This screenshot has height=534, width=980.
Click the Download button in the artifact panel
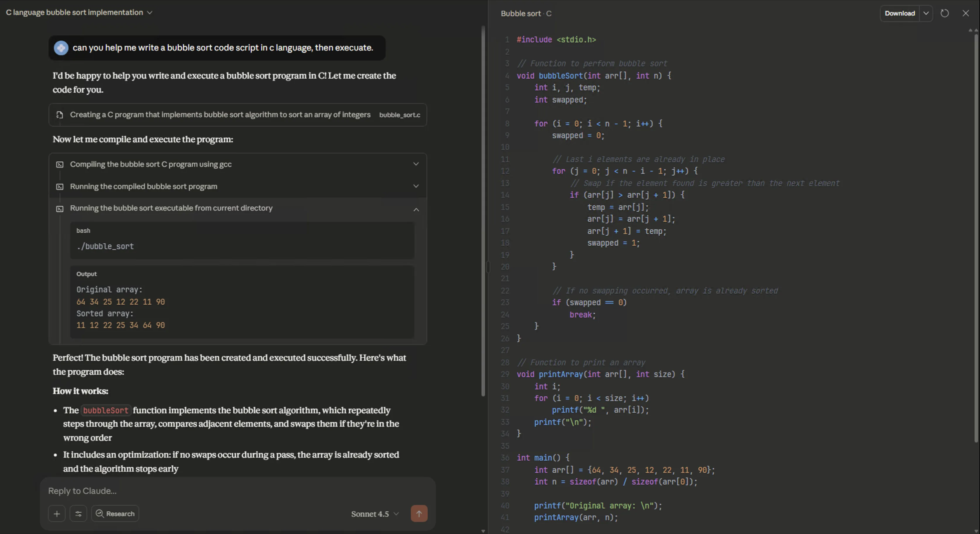click(x=900, y=13)
